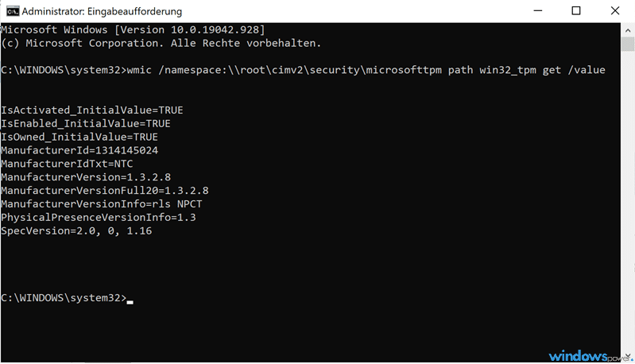Click the console scrollbar down arrow
The height and width of the screenshot is (364, 635).
[x=628, y=356]
